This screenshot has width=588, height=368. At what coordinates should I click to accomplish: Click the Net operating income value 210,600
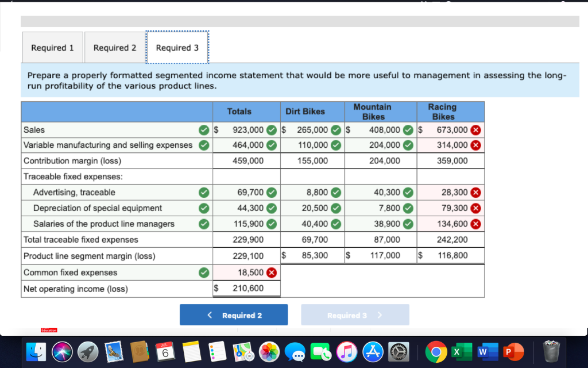tap(248, 289)
